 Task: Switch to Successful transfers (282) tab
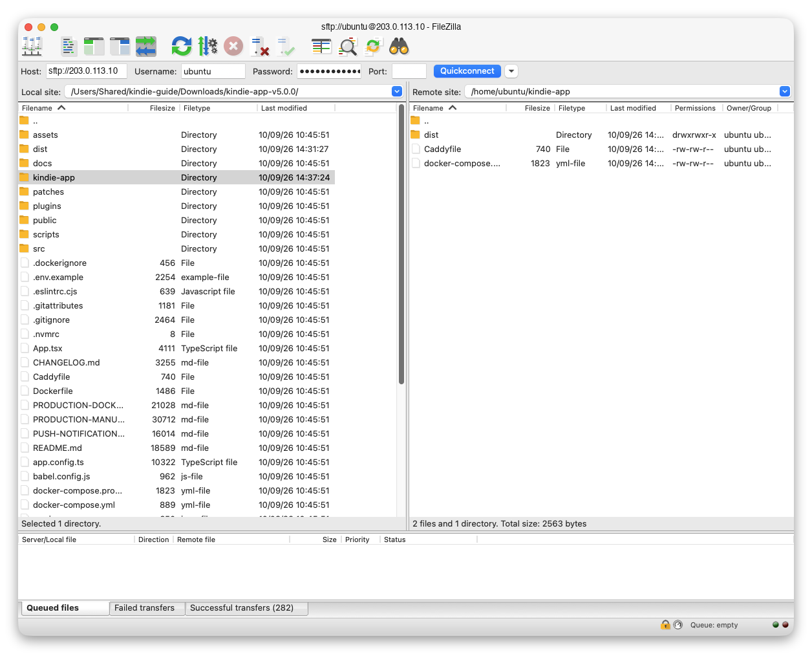246,608
